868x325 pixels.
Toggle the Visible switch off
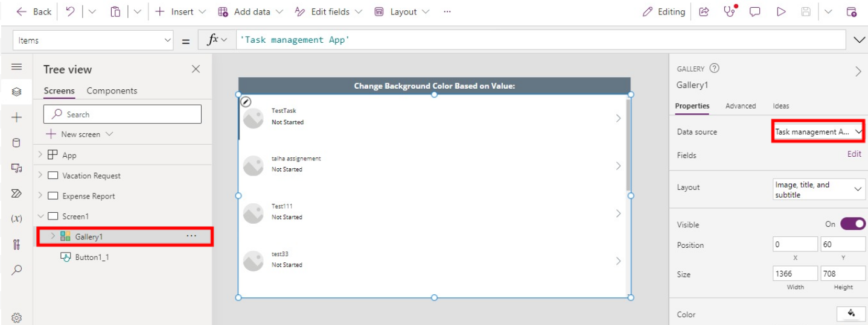pyautogui.click(x=852, y=224)
